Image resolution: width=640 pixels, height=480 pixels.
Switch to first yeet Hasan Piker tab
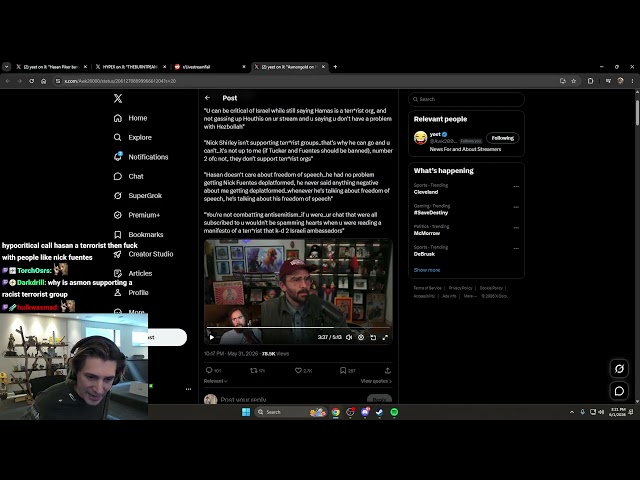point(52,67)
